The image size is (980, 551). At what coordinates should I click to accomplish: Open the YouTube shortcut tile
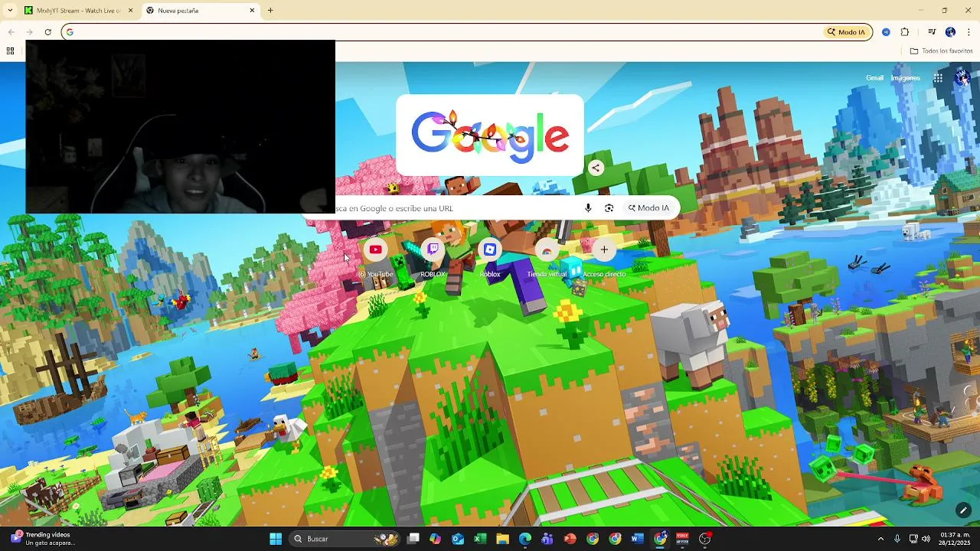(375, 249)
